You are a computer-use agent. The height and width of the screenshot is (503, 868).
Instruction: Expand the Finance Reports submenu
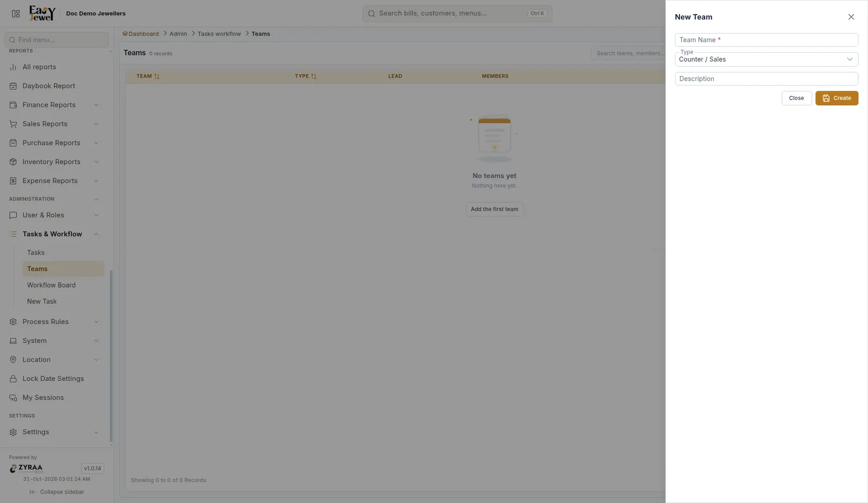pos(96,105)
